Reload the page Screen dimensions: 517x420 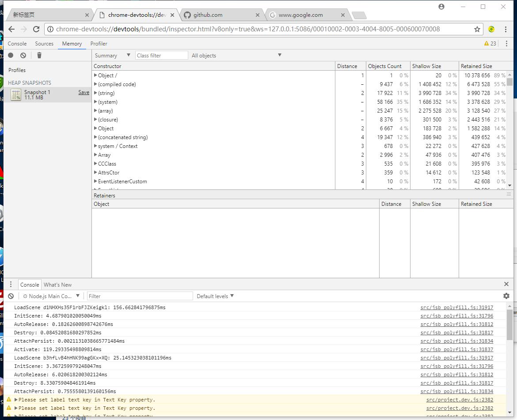pyautogui.click(x=36, y=29)
